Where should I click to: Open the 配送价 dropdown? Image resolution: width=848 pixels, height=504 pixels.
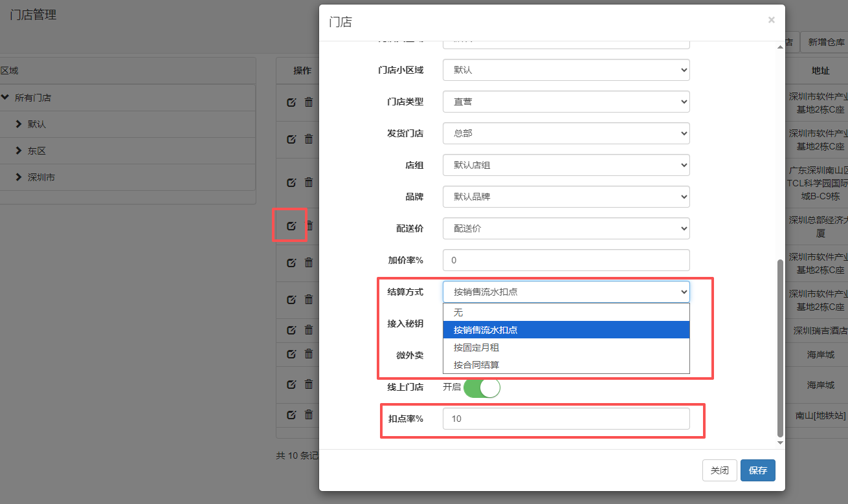coord(566,228)
